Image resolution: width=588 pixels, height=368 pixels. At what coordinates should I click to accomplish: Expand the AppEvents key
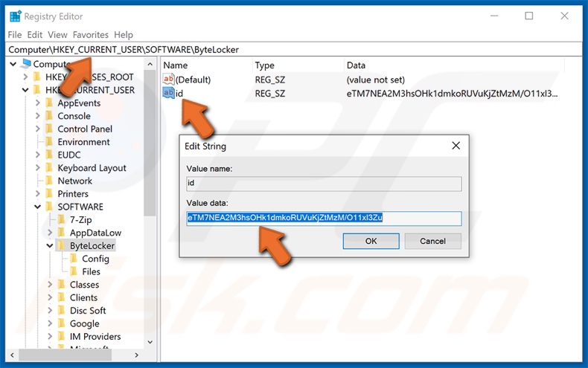[37, 103]
